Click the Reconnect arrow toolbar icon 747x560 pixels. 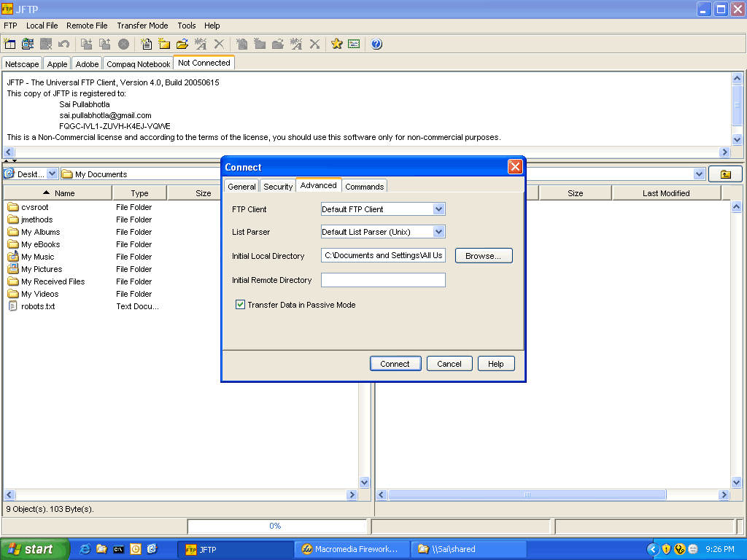pos(64,44)
